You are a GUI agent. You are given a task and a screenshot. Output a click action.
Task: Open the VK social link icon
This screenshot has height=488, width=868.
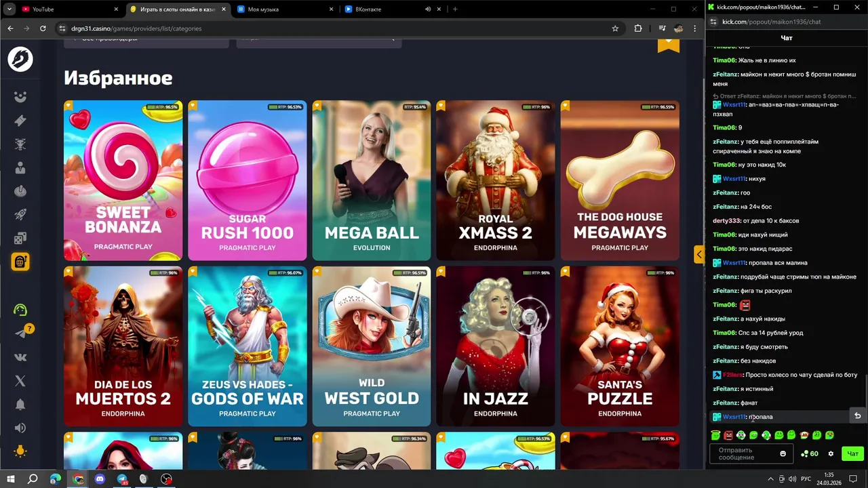(x=20, y=357)
